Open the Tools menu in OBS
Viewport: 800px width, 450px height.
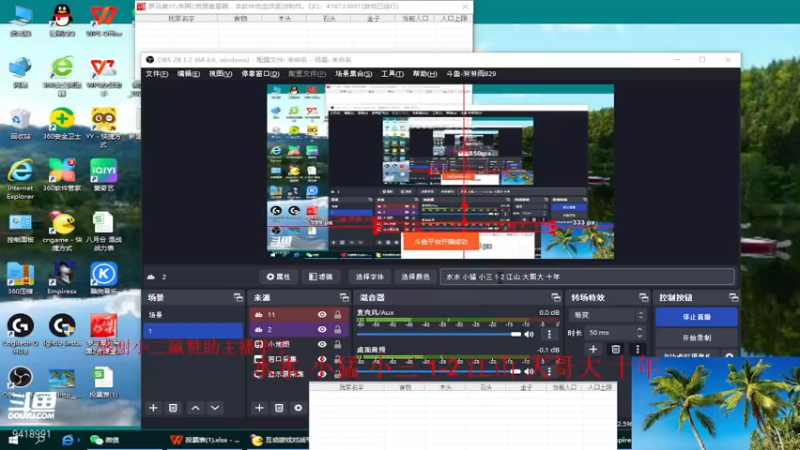point(392,73)
